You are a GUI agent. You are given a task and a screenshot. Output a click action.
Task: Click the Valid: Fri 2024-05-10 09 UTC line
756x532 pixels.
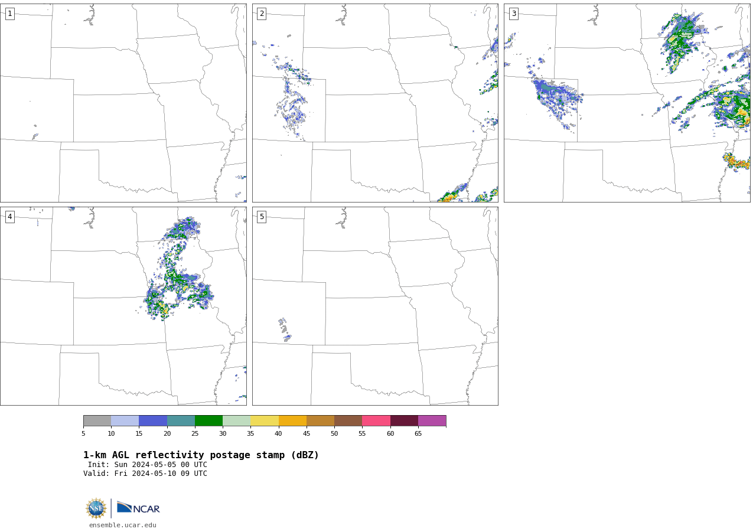[145, 474]
